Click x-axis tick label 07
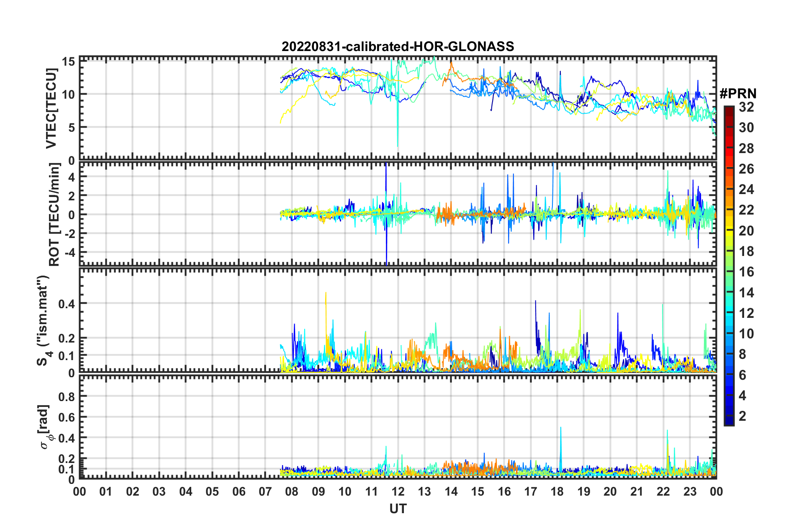This screenshot has height=532, width=796. [265, 491]
